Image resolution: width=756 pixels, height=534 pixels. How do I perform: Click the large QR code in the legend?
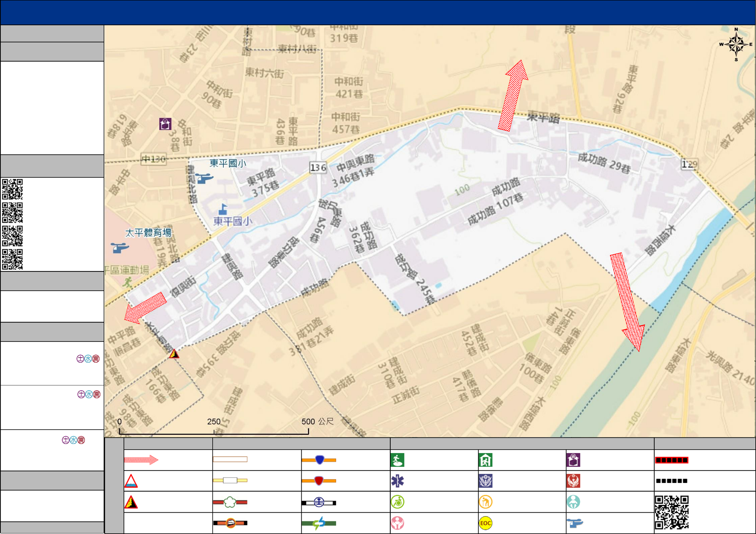tap(672, 512)
